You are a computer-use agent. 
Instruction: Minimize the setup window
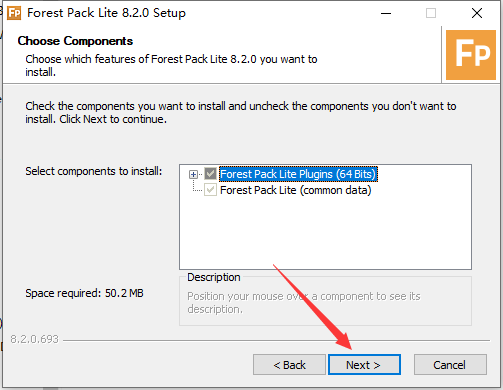[386, 13]
